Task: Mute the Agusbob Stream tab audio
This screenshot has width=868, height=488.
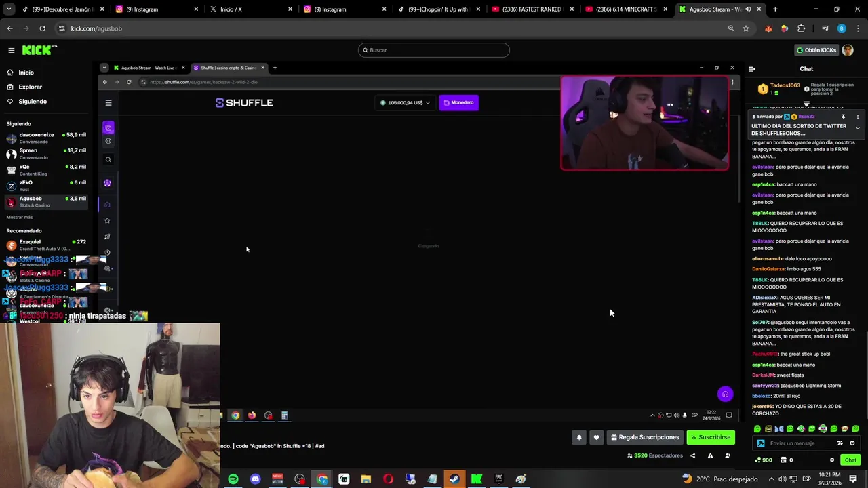Action: coord(748,9)
